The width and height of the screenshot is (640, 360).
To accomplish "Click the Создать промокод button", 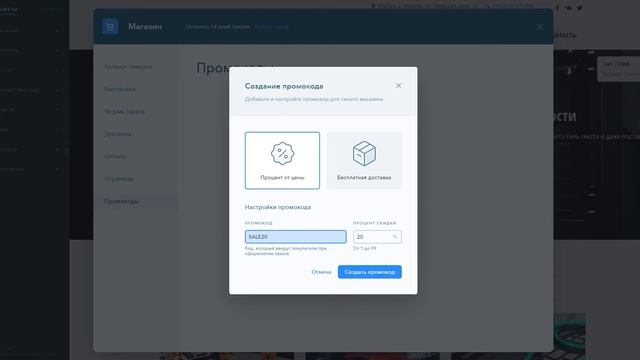I will 370,272.
